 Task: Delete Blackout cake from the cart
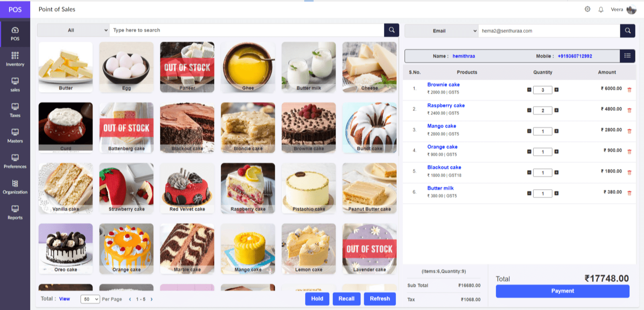pyautogui.click(x=630, y=173)
